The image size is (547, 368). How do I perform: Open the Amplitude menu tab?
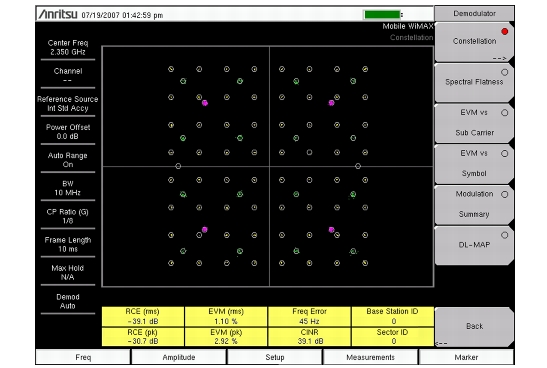[179, 357]
